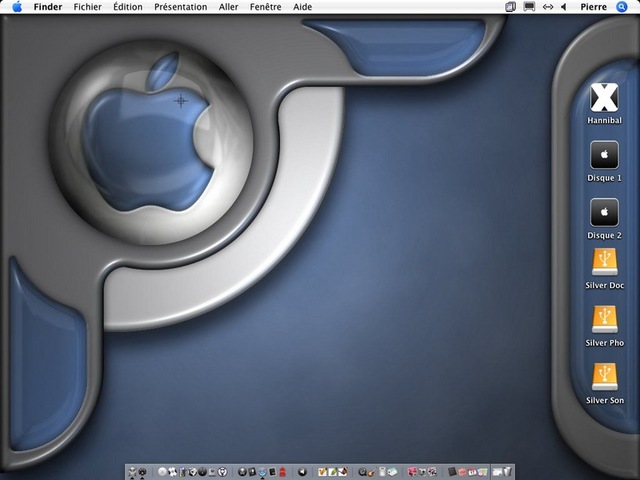Image resolution: width=640 pixels, height=480 pixels.
Task: Click the display monitor menu bar icon
Action: point(529,7)
